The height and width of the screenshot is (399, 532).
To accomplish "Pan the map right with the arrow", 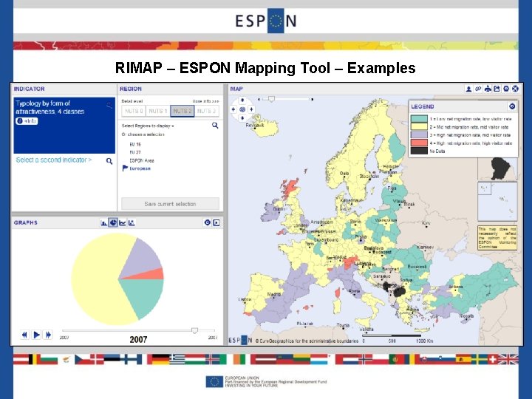I will tap(251, 109).
